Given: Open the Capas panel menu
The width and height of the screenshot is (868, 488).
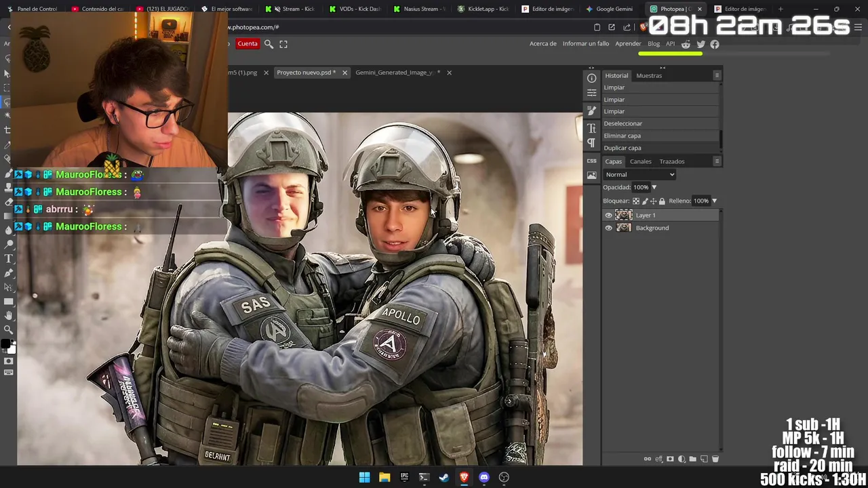Looking at the screenshot, I should tap(717, 161).
